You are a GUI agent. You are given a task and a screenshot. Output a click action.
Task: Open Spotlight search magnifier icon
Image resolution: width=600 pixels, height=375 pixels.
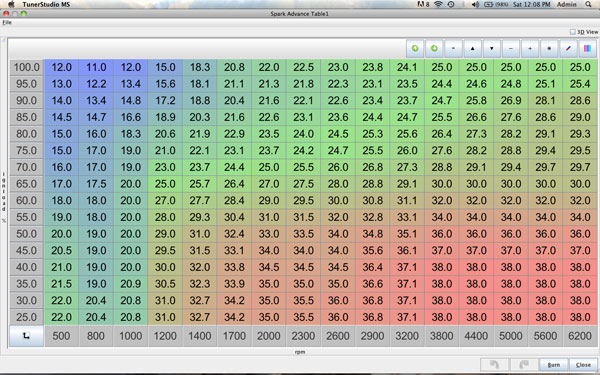tap(588, 5)
